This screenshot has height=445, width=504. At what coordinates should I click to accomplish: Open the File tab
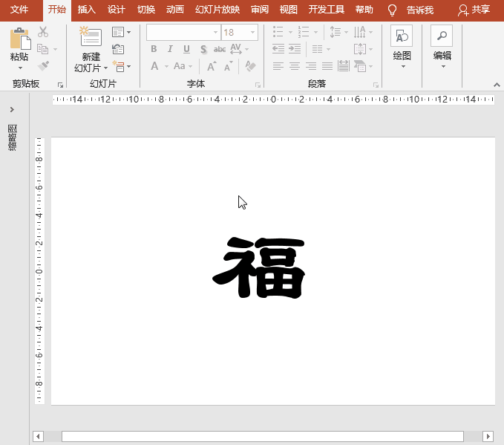tap(19, 10)
